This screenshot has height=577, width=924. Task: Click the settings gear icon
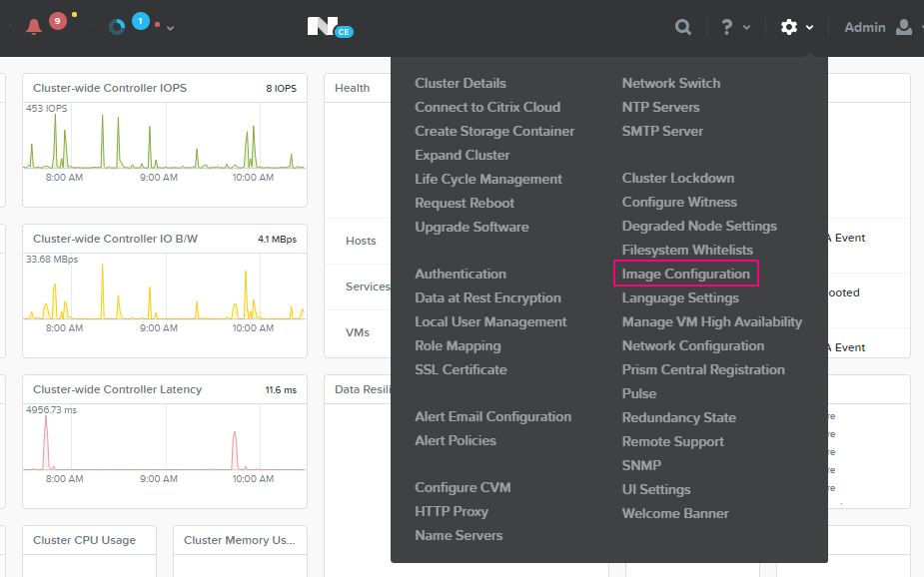789,27
